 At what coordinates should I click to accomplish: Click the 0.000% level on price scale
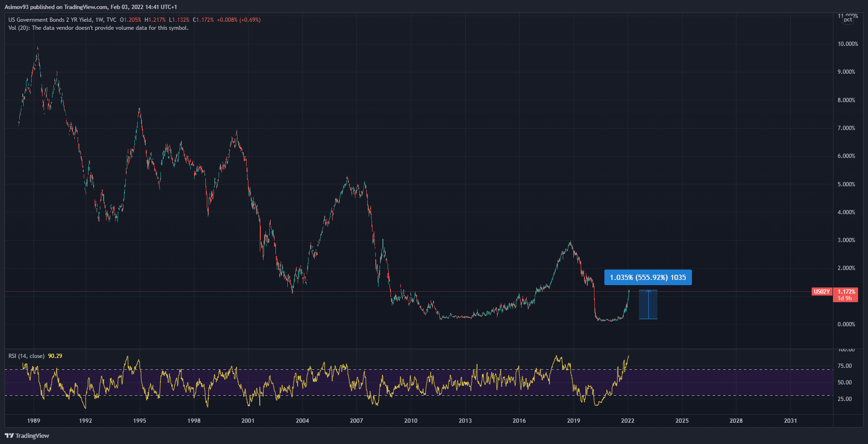coord(846,324)
